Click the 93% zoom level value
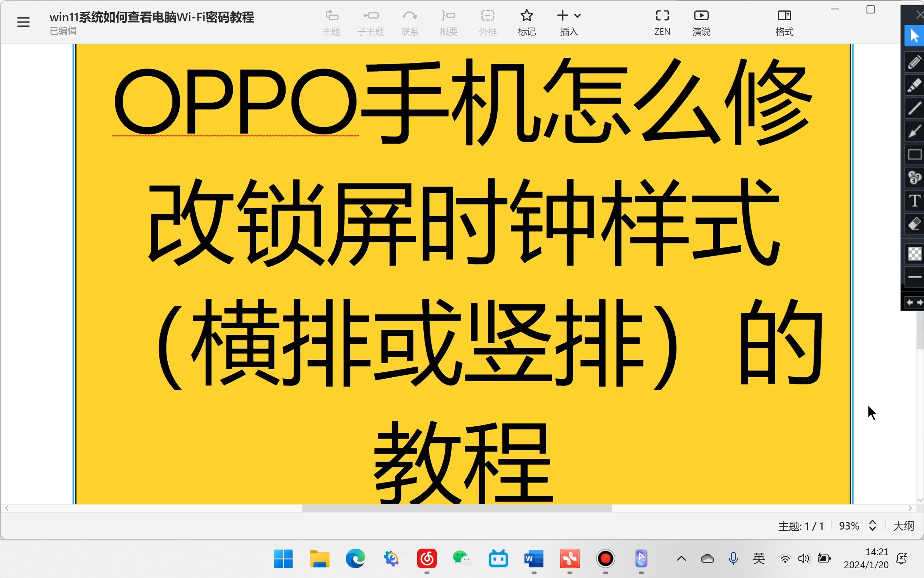 pos(849,526)
